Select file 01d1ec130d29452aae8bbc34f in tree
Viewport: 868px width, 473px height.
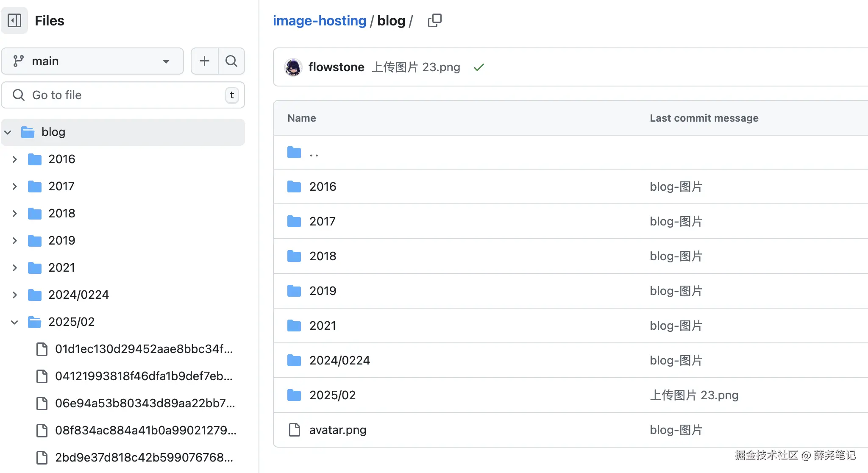pos(144,349)
